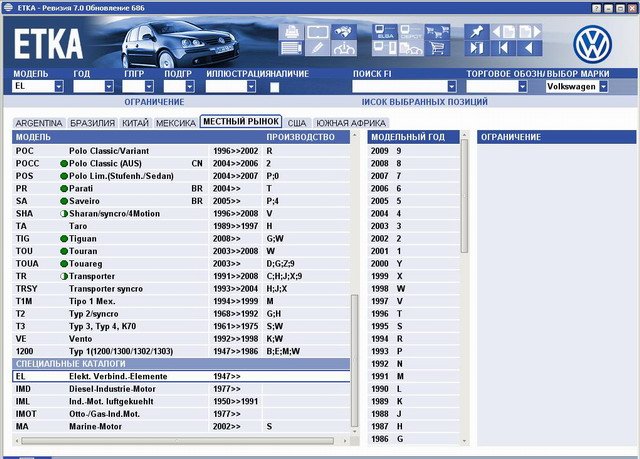Switch to the БРАЗИЛИЯ tab
This screenshot has width=640, height=459.
pyautogui.click(x=92, y=123)
